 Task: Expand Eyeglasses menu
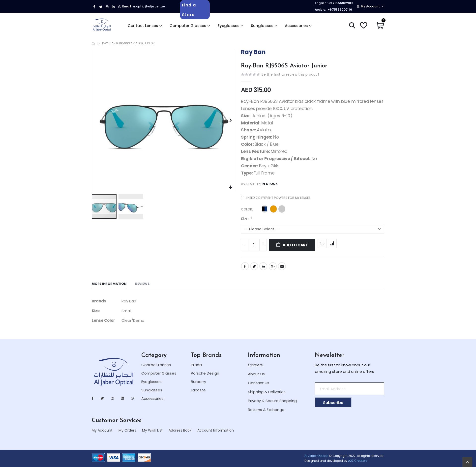pos(230,26)
